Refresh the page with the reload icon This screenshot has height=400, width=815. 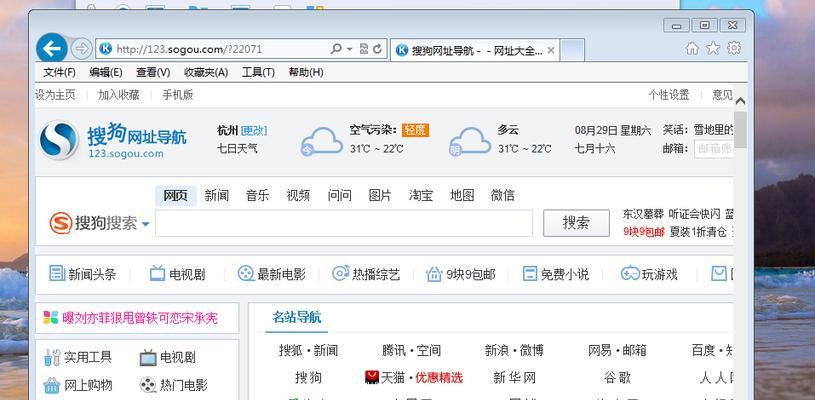pos(377,49)
